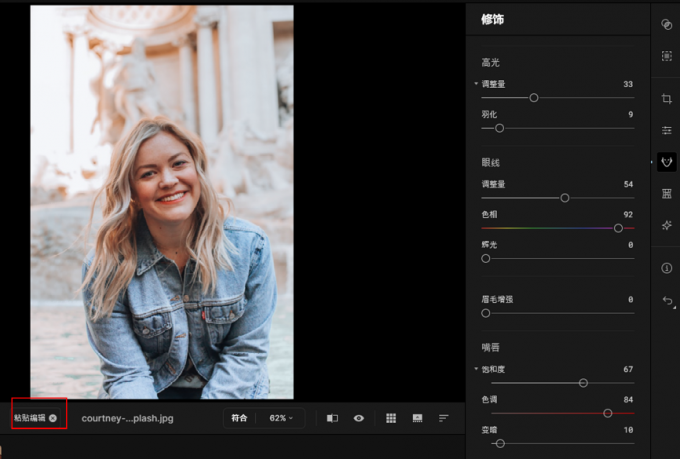
Task: Click the 色相 hue slider handle
Action: pyautogui.click(x=618, y=228)
